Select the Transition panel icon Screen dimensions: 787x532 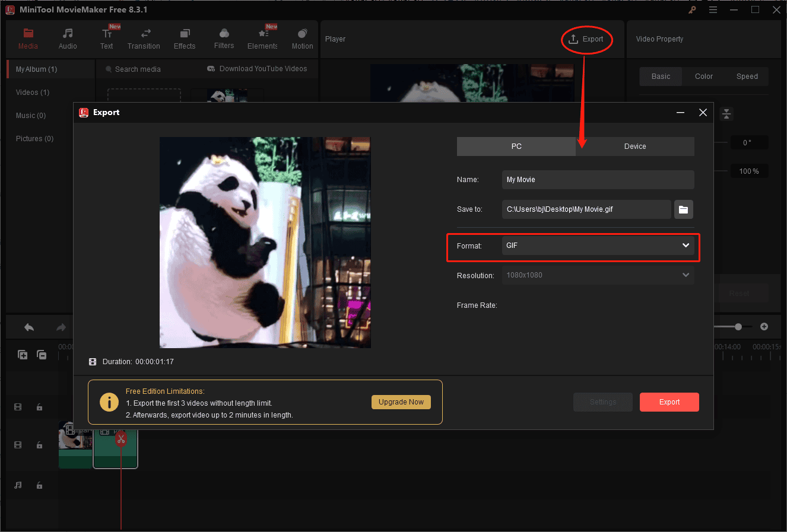pos(144,38)
